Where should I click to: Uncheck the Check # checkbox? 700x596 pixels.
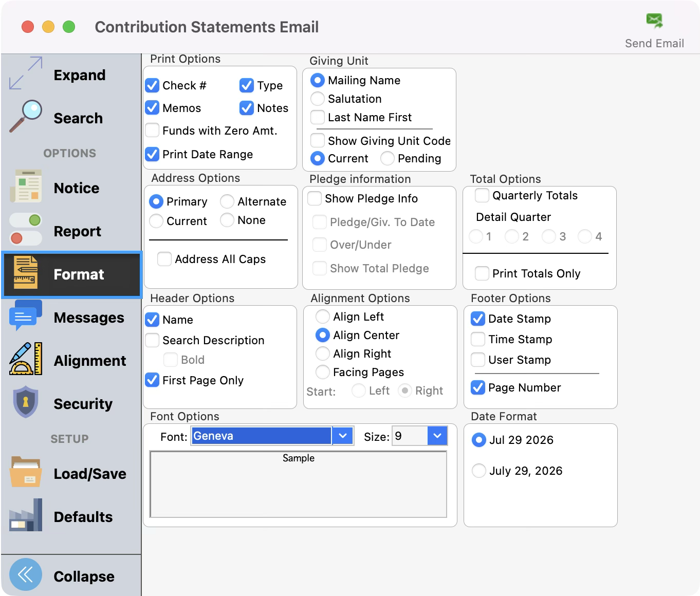click(152, 85)
